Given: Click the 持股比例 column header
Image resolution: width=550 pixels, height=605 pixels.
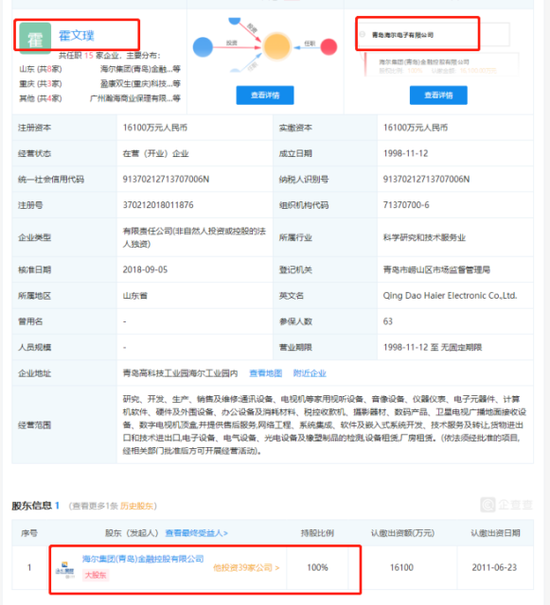Looking at the screenshot, I should coord(317,533).
